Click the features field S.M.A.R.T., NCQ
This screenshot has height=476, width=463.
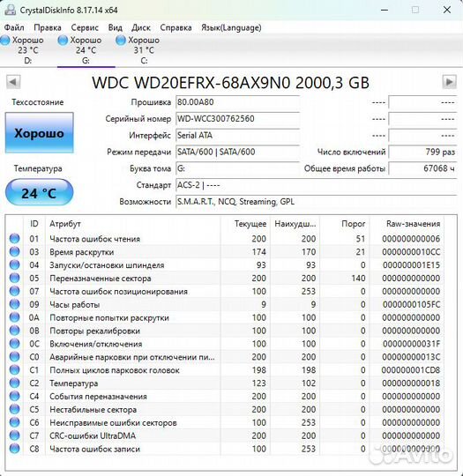point(317,202)
